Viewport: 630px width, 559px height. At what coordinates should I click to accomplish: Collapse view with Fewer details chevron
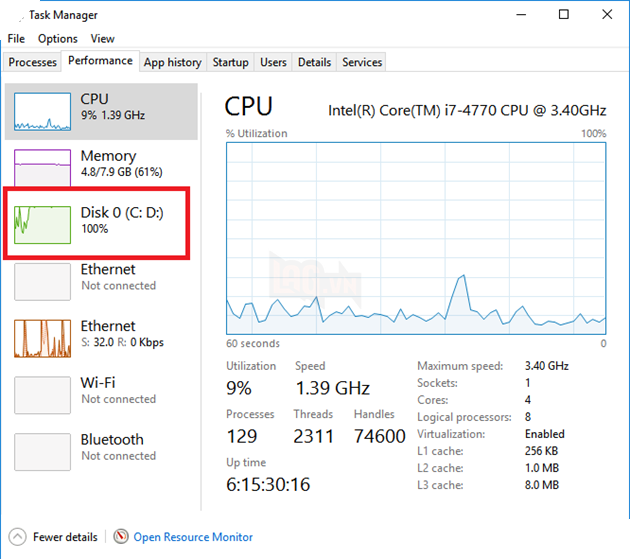click(x=16, y=537)
